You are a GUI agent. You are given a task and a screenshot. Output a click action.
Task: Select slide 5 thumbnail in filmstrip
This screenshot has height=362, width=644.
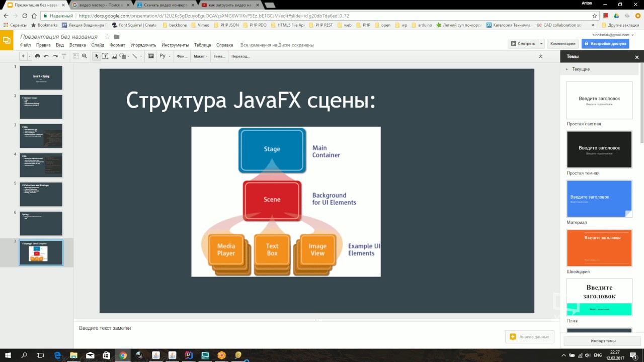pos(41,195)
